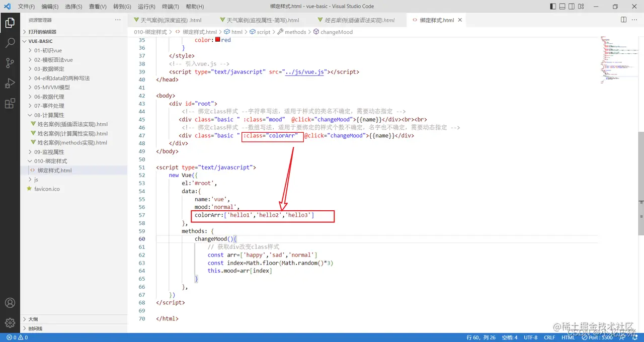Open the 运行(R) menu
This screenshot has height=342, width=644.
(x=146, y=7)
